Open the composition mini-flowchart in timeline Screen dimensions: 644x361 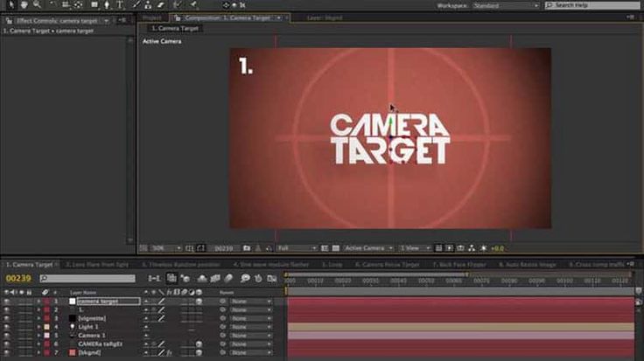(x=154, y=279)
